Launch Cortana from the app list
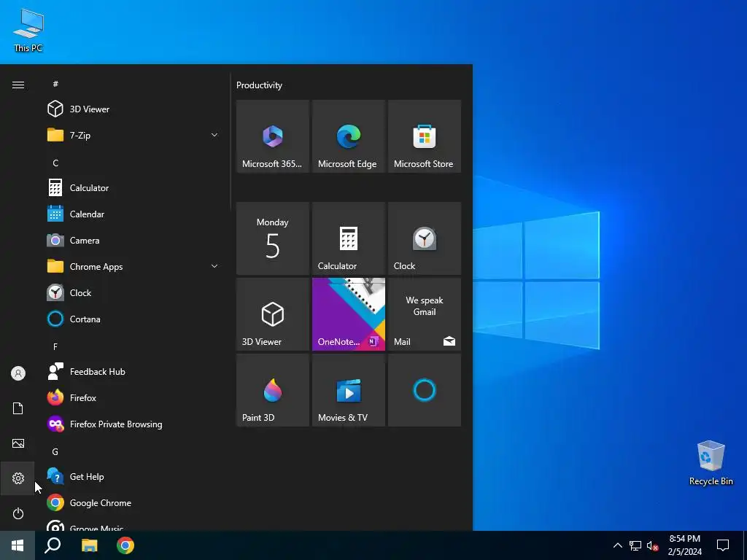747x560 pixels. coord(133,319)
